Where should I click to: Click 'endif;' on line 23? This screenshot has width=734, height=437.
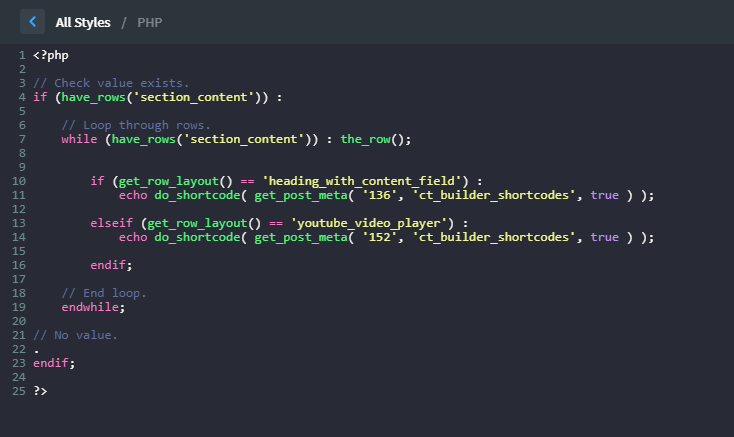(54, 363)
